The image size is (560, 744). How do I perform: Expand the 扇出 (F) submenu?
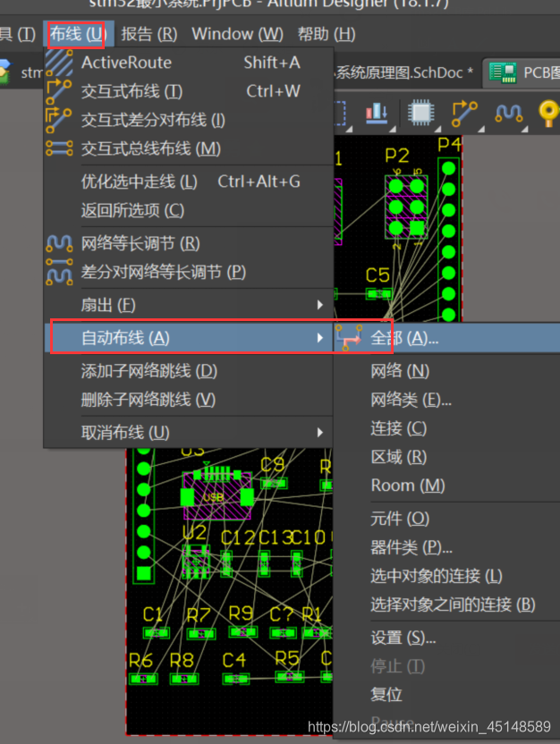point(189,305)
